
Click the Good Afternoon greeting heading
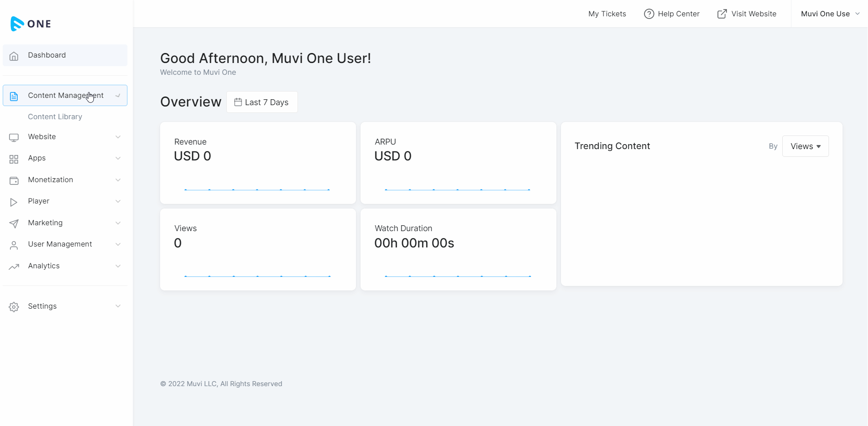coord(266,58)
